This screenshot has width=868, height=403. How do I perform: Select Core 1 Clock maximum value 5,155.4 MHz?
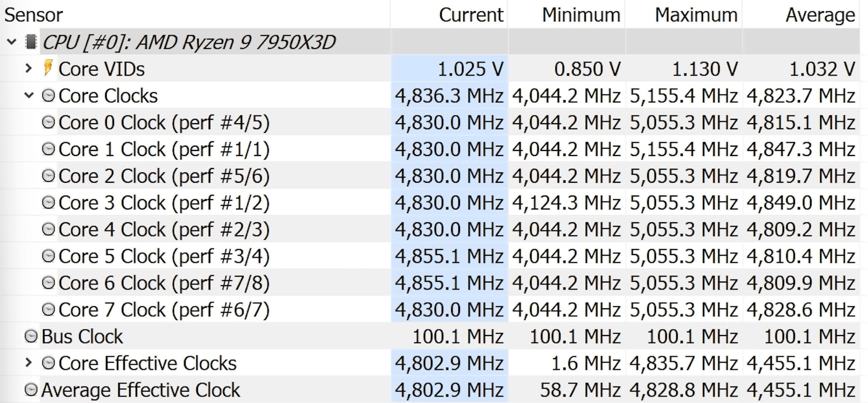[684, 149]
